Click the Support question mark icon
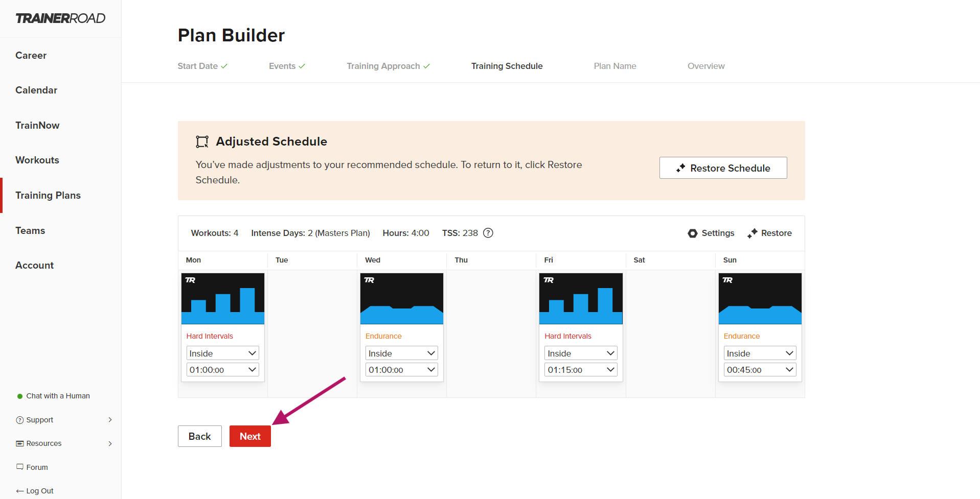This screenshot has width=980, height=499. tap(20, 420)
